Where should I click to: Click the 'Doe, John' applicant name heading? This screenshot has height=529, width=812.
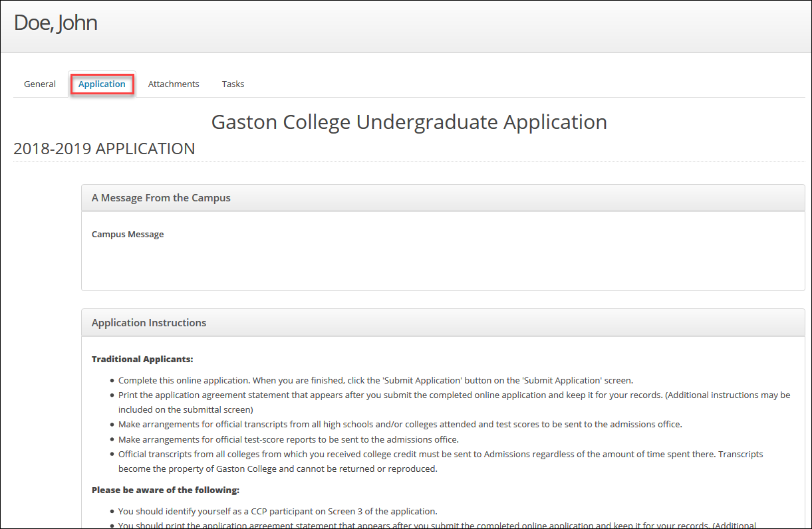point(56,22)
